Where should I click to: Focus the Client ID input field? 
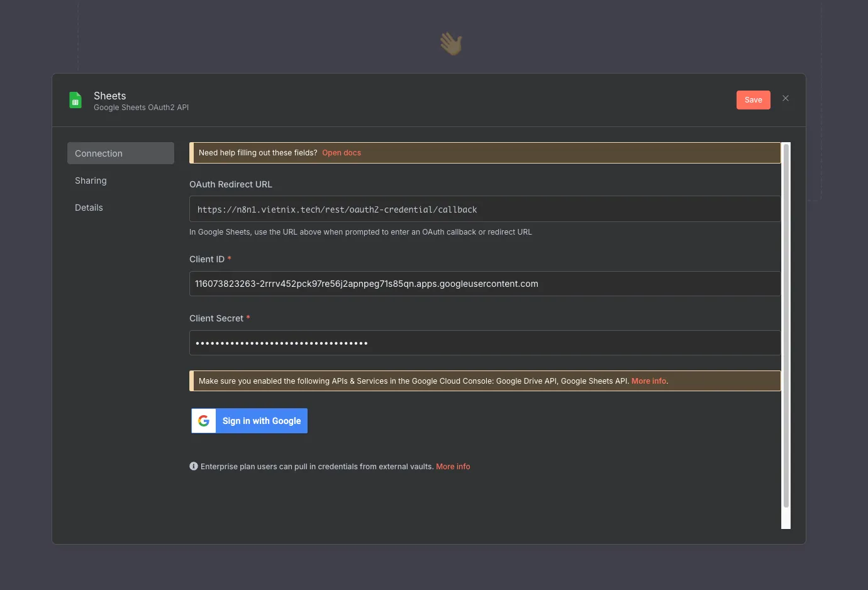tap(485, 284)
